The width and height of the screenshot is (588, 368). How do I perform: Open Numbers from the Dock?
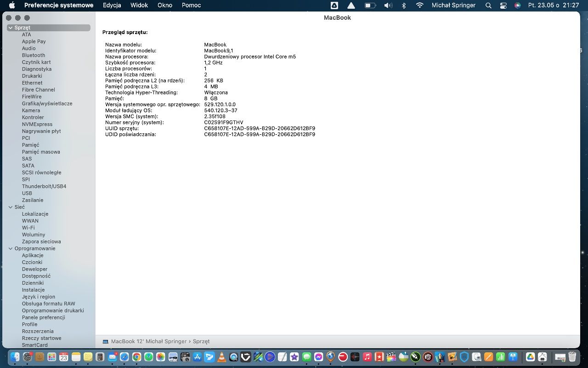(x=500, y=356)
